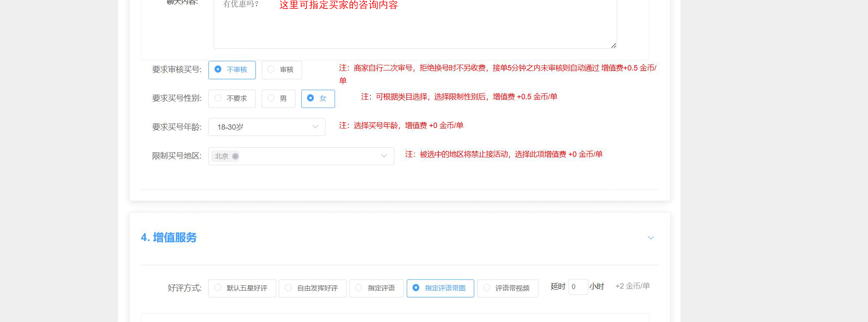Screen dimensions: 868x322
Task: Click the 限制买号地区 field label
Action: point(177,156)
